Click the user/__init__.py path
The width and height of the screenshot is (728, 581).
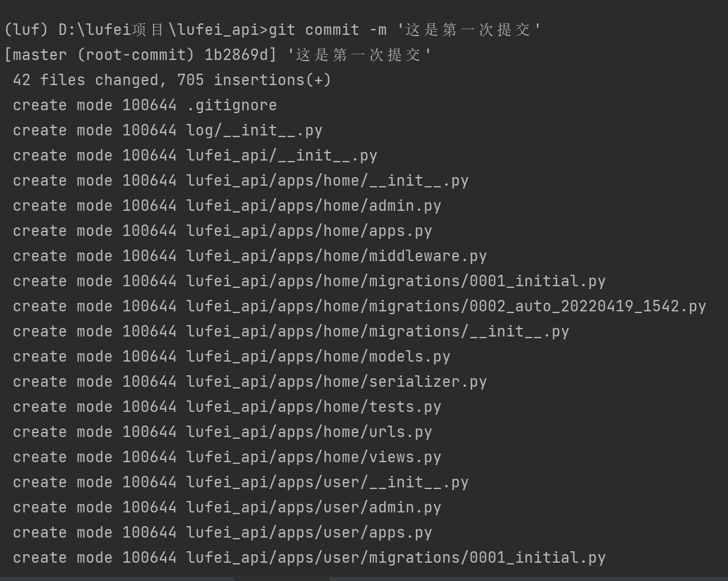pos(328,483)
